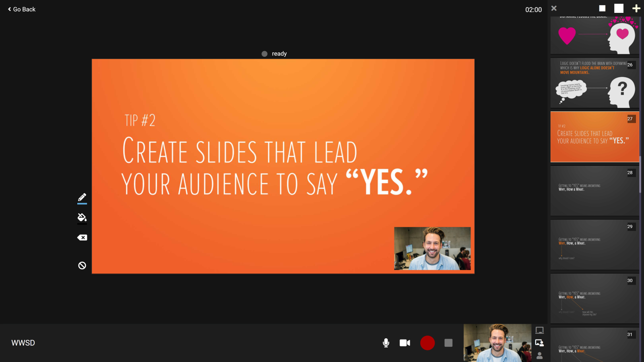This screenshot has height=362, width=644.
Task: Close the slide sidebar with the X
Action: [554, 8]
